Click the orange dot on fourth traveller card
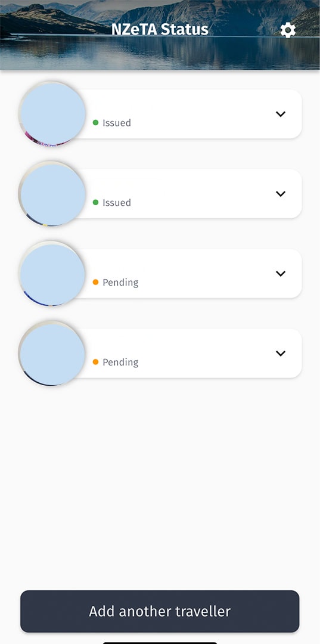The width and height of the screenshot is (320, 644). [95, 361]
